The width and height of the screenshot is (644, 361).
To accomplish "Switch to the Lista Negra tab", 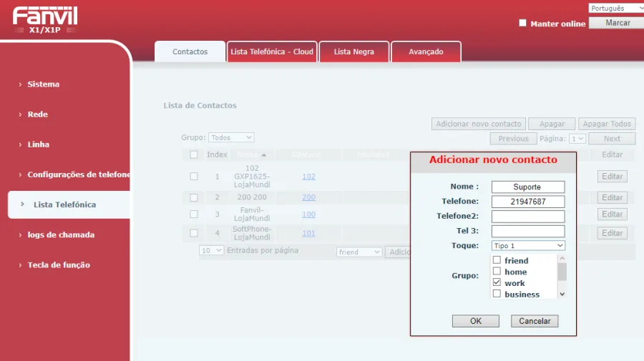I will pos(354,51).
